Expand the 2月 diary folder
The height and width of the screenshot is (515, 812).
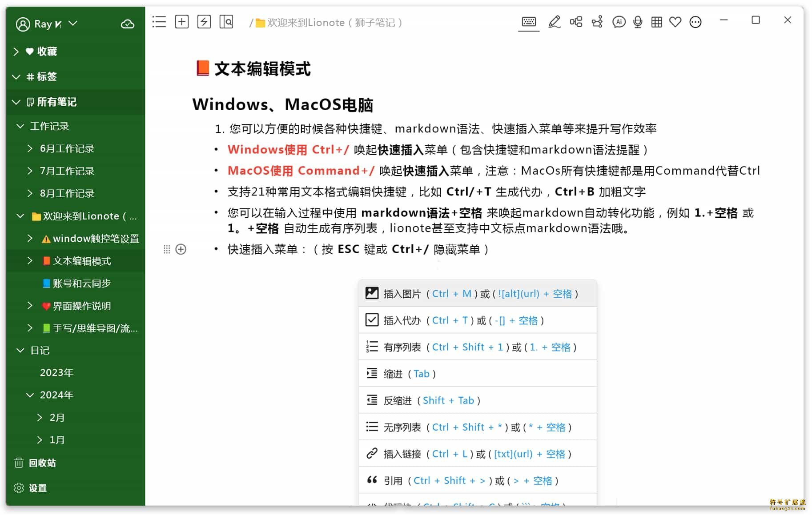[x=40, y=417]
